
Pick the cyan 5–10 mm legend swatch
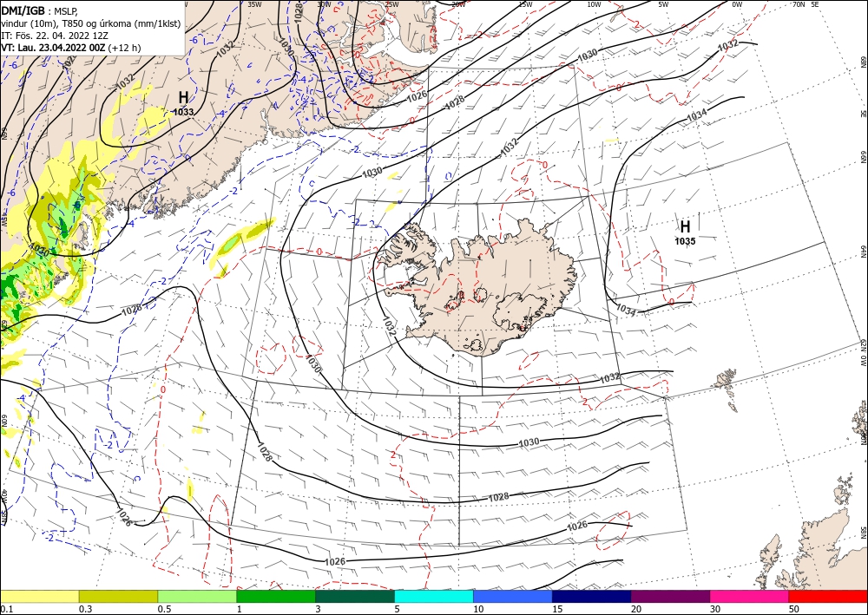(434, 596)
